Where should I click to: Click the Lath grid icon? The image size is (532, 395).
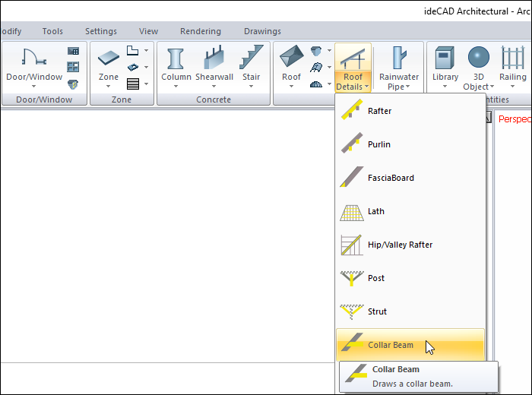point(350,212)
